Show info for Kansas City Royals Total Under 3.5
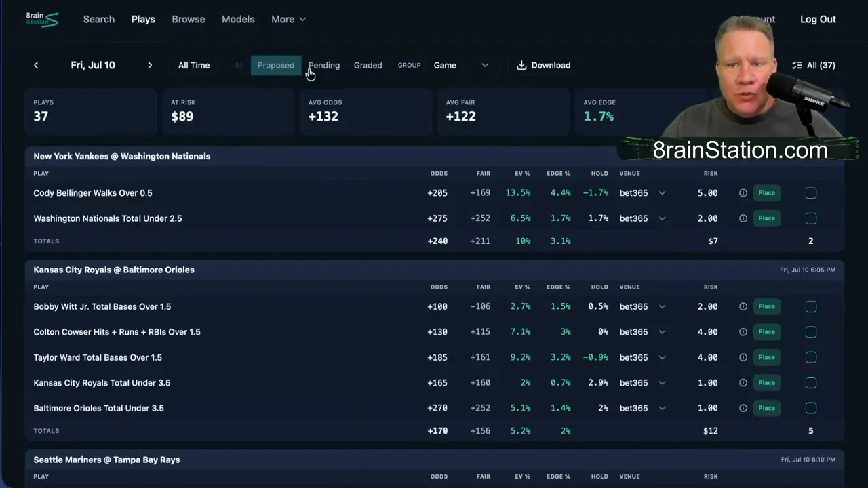The height and width of the screenshot is (488, 868). click(x=743, y=383)
